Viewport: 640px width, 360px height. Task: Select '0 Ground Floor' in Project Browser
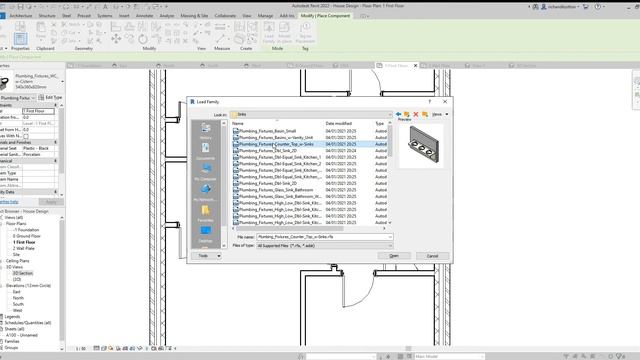(x=27, y=236)
